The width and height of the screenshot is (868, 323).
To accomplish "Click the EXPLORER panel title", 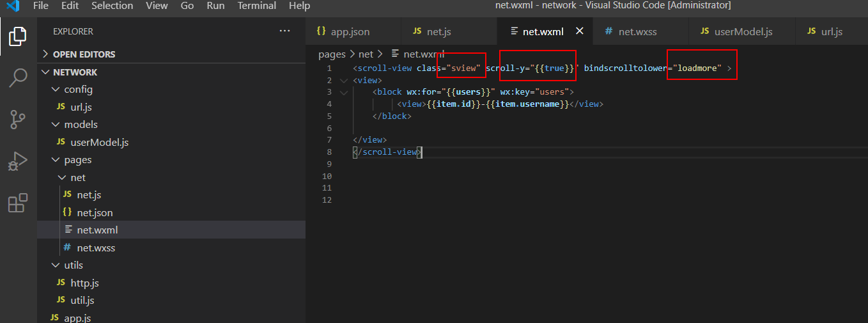I will (73, 31).
